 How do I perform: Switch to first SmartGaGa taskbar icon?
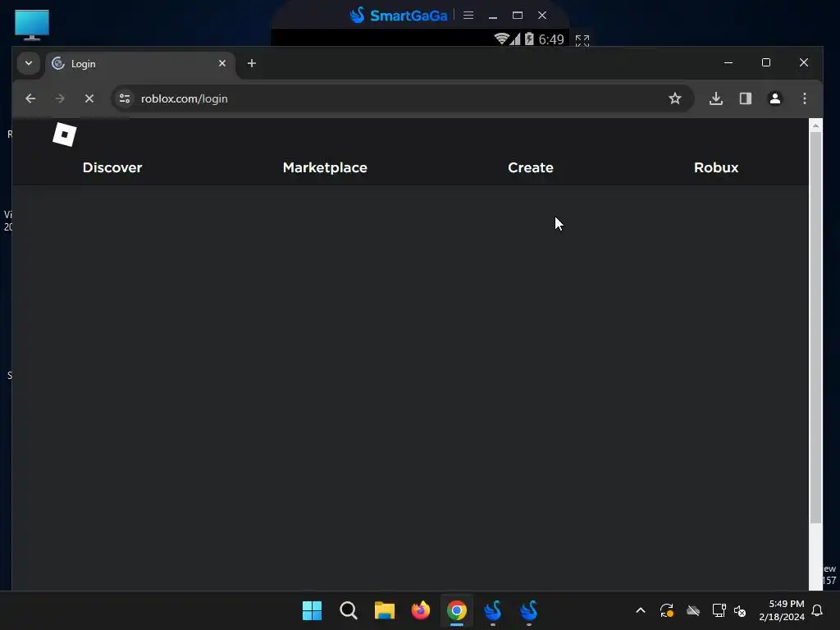click(x=493, y=610)
